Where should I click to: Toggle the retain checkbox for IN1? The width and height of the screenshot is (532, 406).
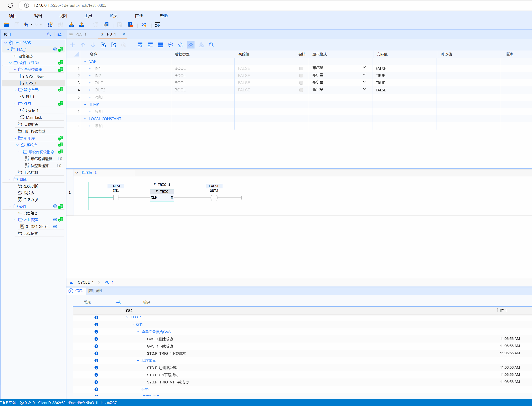(301, 68)
